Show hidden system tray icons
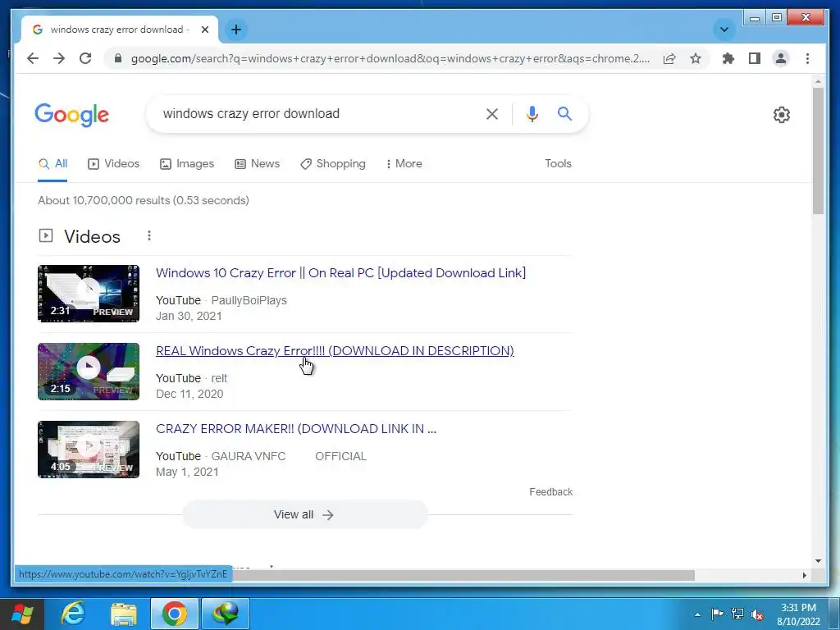The height and width of the screenshot is (630, 840). click(697, 614)
